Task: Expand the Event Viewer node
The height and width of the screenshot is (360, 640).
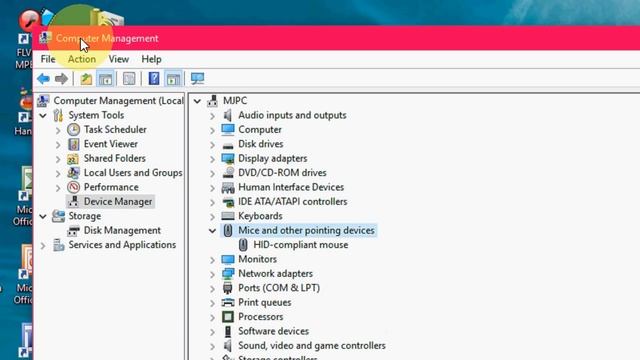Action: 58,144
